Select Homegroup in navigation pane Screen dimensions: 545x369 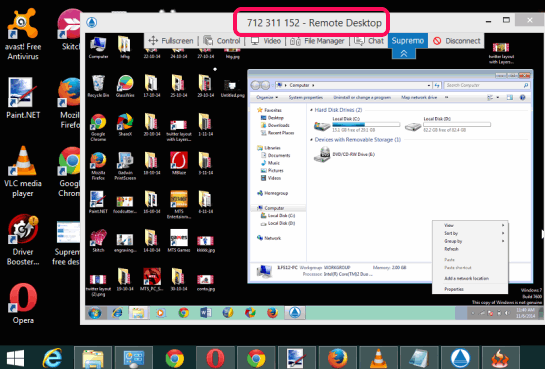(272, 193)
